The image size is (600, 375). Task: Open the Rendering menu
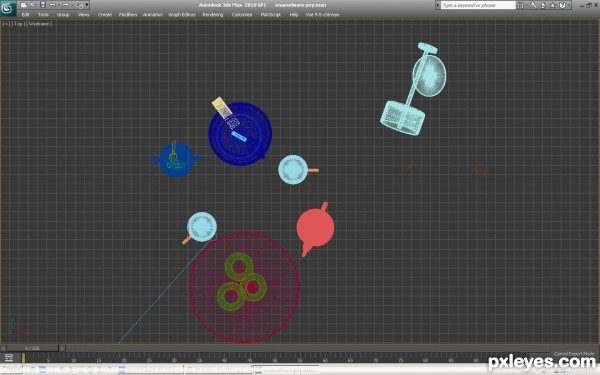[213, 15]
